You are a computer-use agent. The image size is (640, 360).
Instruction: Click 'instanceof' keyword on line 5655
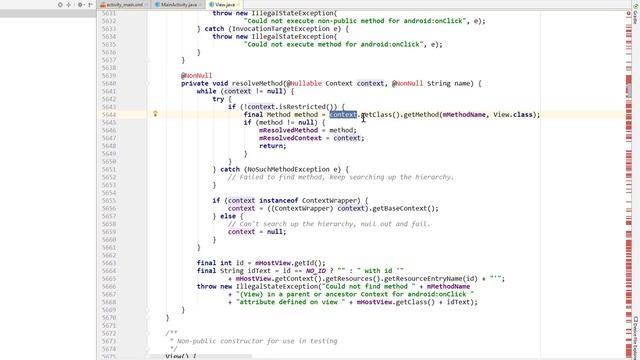pyautogui.click(x=278, y=200)
